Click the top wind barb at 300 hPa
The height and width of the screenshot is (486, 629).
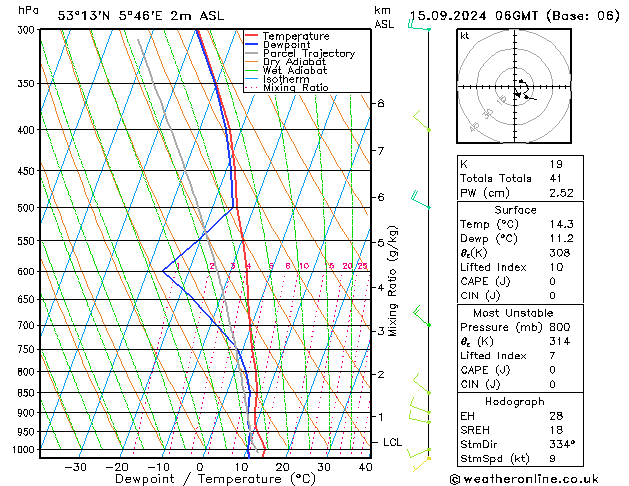tap(419, 26)
